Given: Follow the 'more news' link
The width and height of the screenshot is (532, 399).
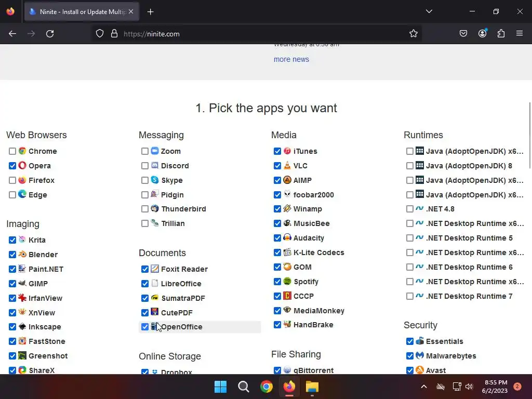Looking at the screenshot, I should [291, 59].
